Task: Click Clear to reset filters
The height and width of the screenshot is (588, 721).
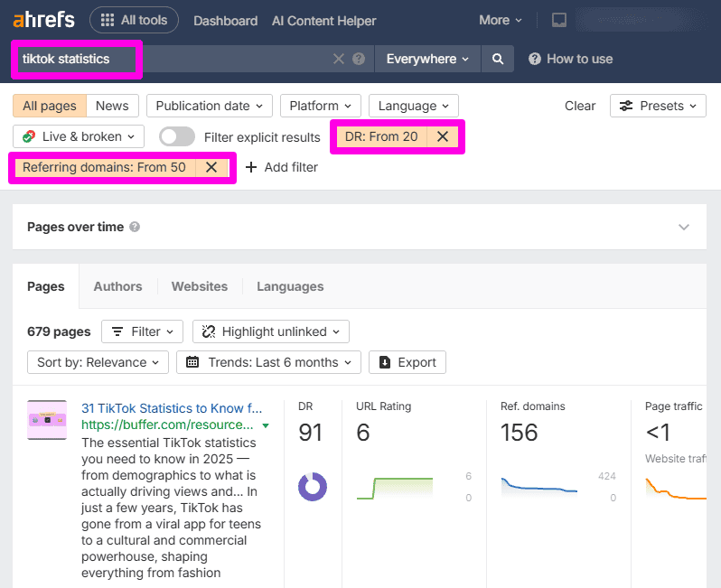Action: click(580, 106)
